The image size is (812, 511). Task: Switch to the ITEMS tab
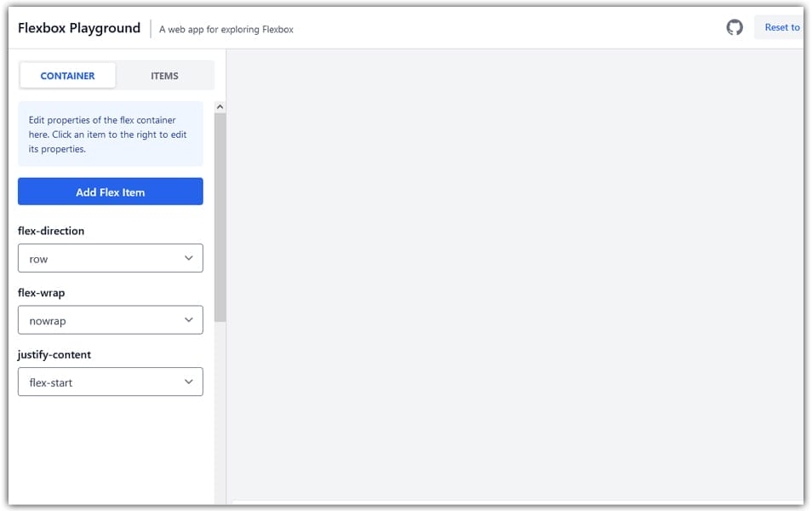(x=164, y=76)
